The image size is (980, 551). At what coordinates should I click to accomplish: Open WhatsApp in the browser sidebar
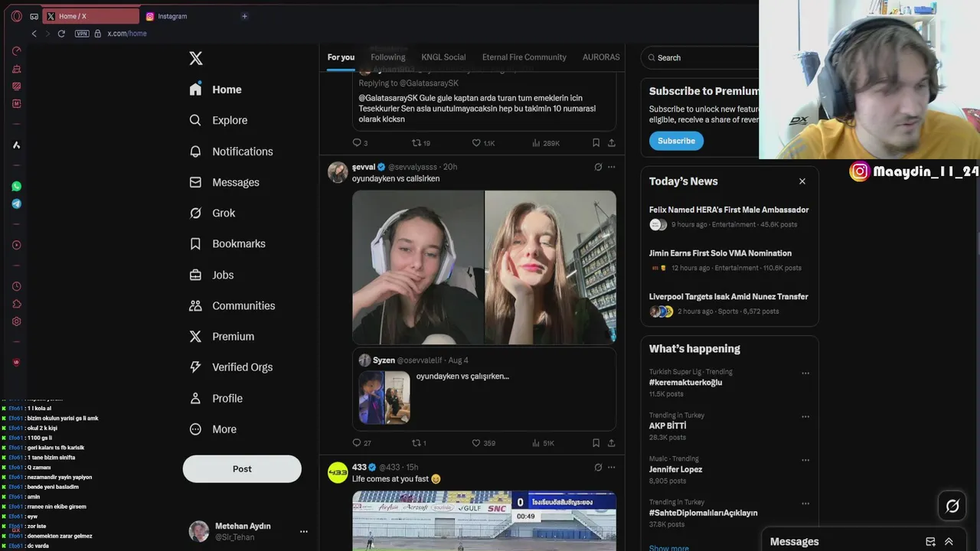click(16, 186)
